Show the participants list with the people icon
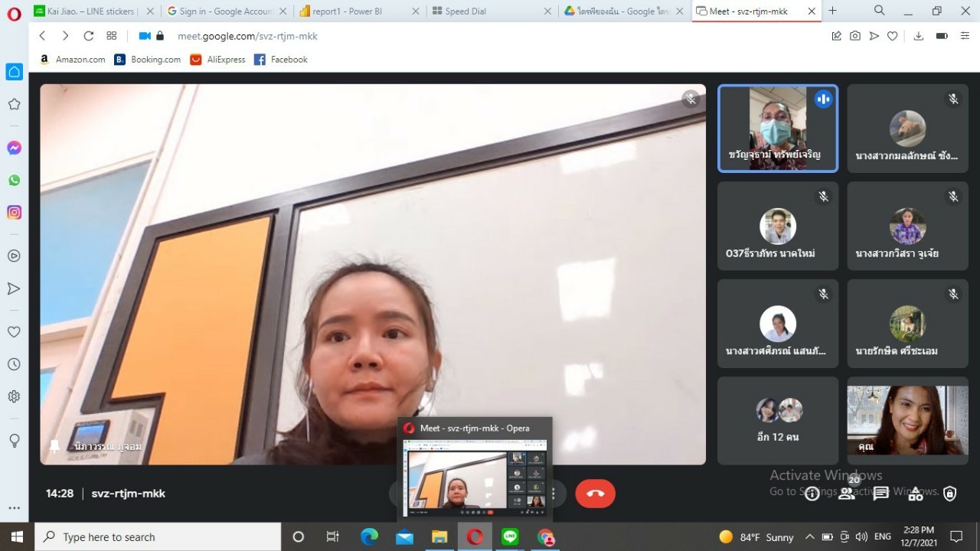Viewport: 980px width, 551px height. pos(847,494)
